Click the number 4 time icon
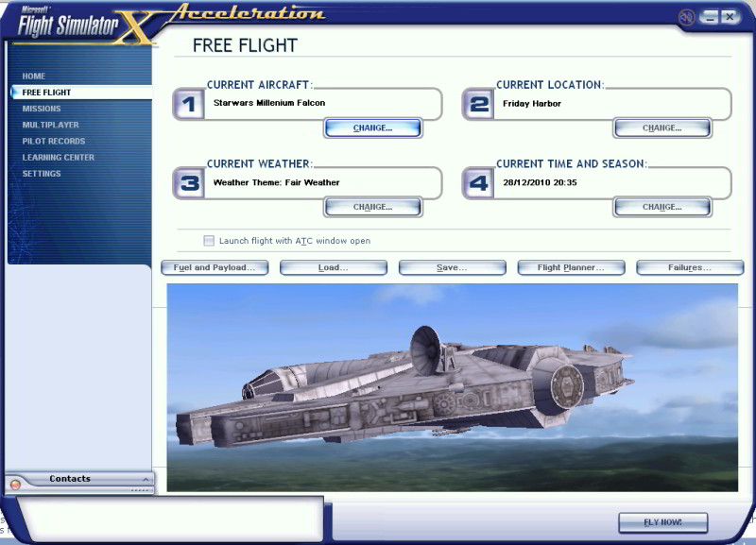The height and width of the screenshot is (545, 756). point(478,183)
